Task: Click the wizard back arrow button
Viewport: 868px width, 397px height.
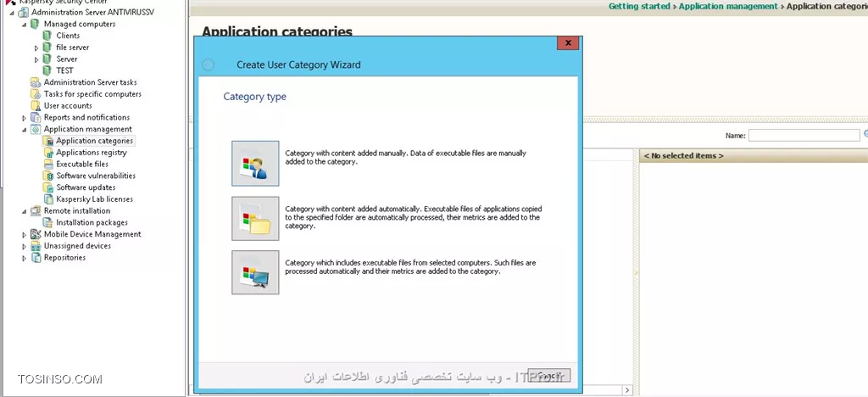Action: [x=209, y=64]
